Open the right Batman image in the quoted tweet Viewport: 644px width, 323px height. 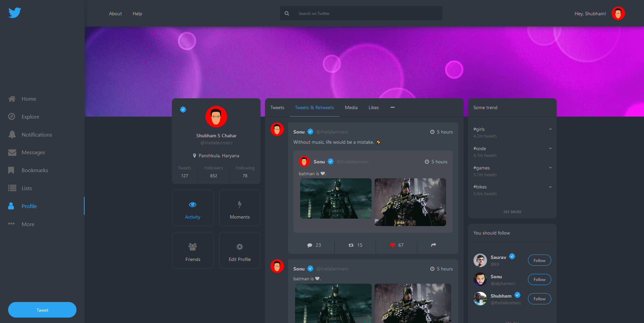pos(410,202)
